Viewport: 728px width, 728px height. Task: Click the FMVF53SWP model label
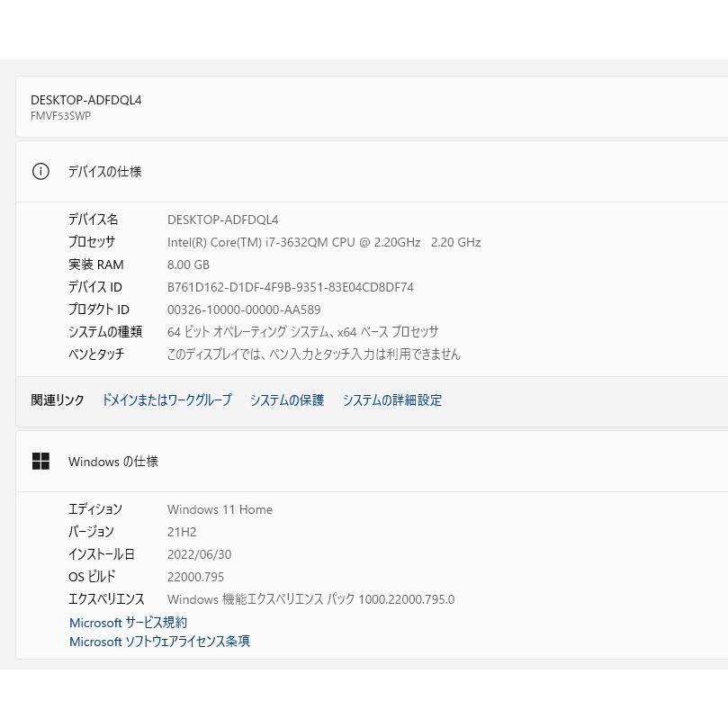[x=60, y=116]
